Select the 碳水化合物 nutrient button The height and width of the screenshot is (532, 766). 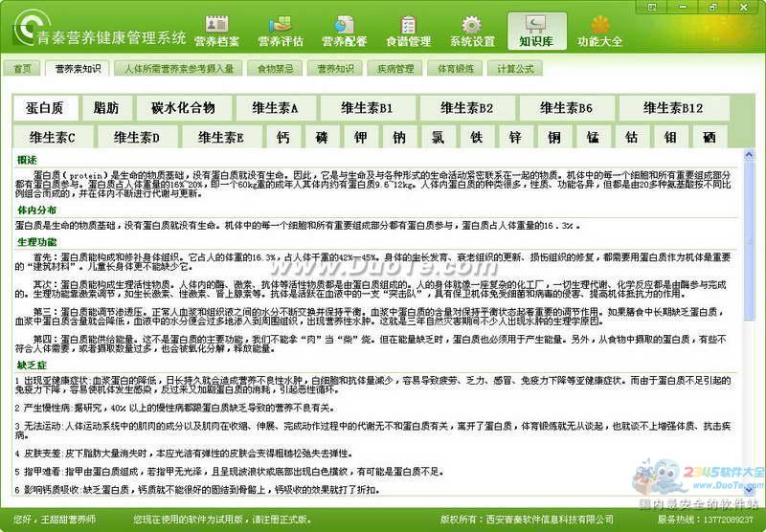(x=184, y=108)
